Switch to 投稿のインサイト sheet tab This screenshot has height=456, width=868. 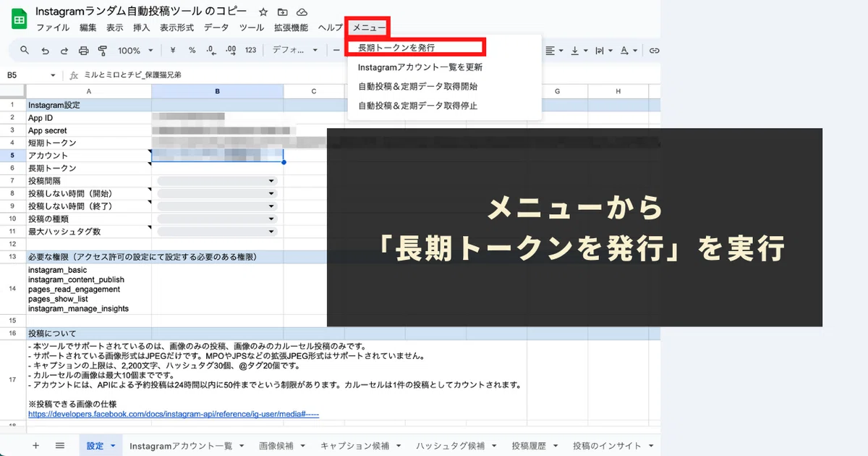[x=607, y=446]
